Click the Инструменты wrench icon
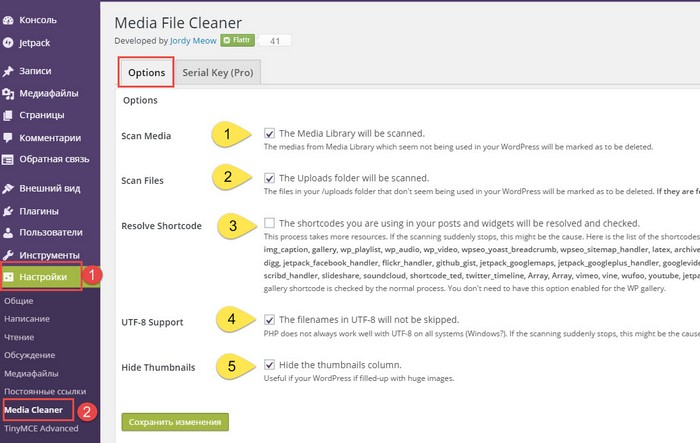Screen dimensions: 700x443 tap(8, 255)
